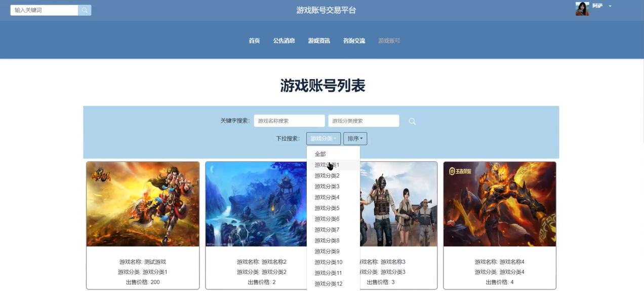Choose 游戏分类10 in dropdown list
Viewport: 644px width, 291px height.
tap(333, 262)
